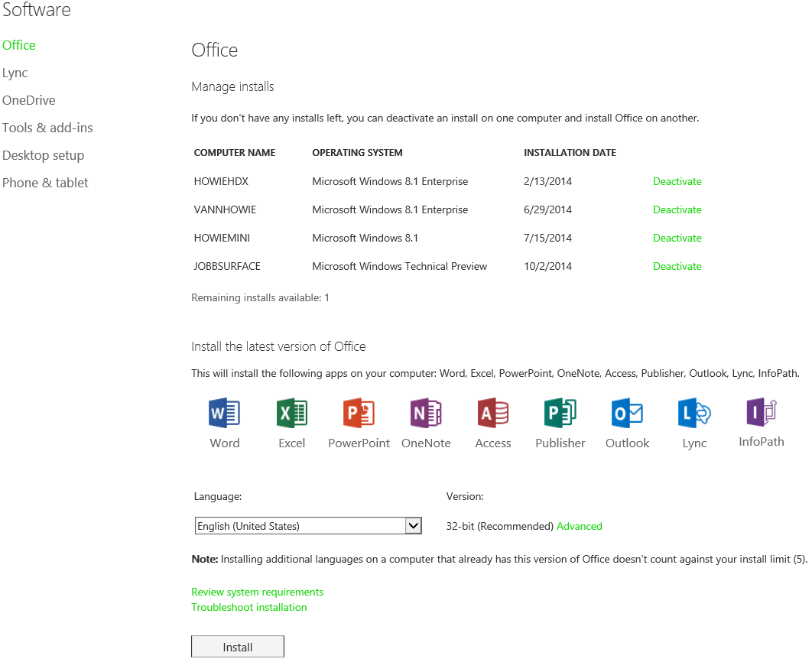812x672 pixels.
Task: Deactivate the HOWIEHDX computer install
Action: 677,181
